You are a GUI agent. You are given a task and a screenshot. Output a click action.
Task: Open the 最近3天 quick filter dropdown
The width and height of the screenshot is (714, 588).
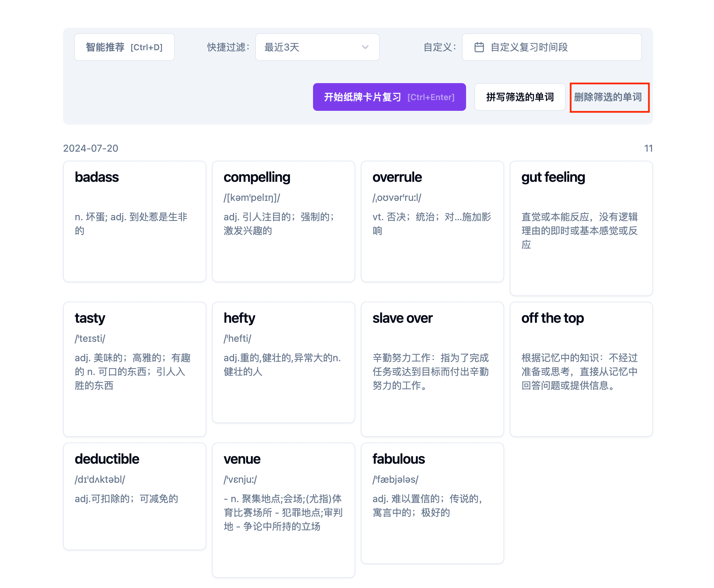[x=317, y=47]
